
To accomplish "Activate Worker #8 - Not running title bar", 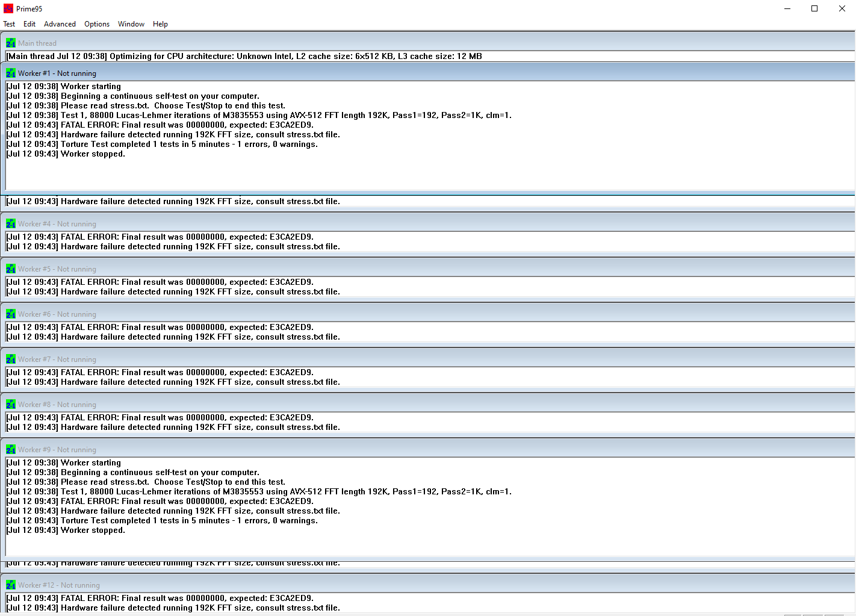I will pos(429,404).
